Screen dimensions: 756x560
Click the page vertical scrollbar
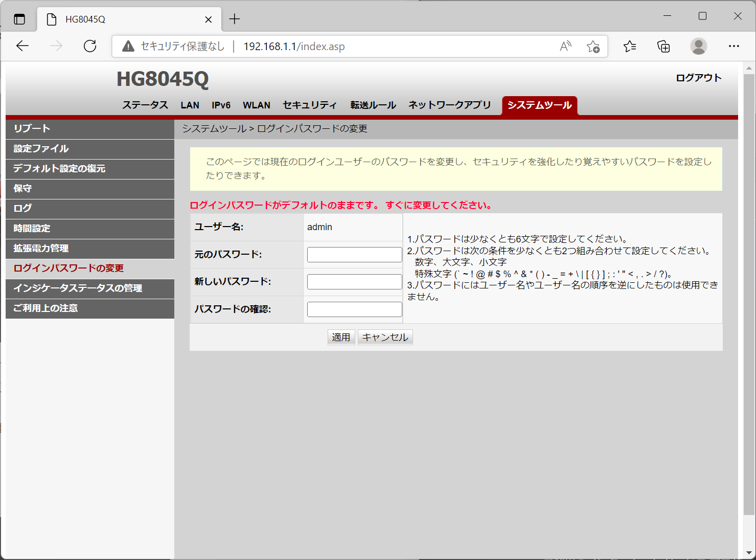coord(749,294)
